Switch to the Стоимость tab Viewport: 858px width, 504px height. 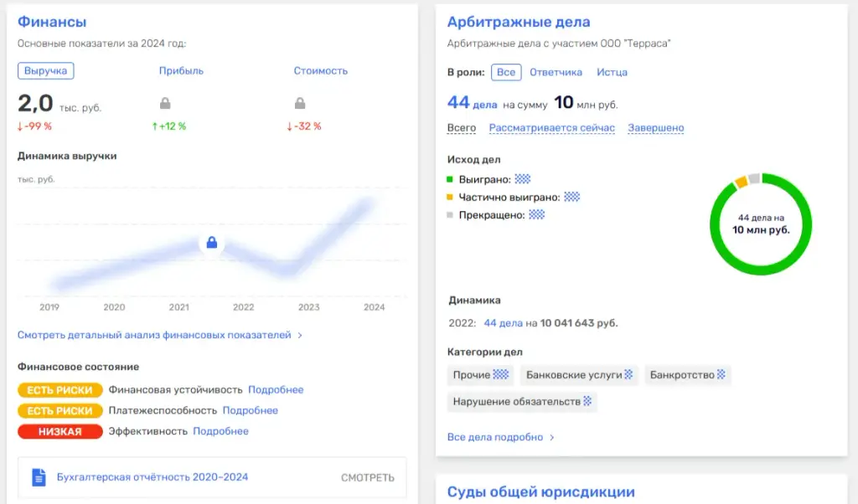click(321, 71)
